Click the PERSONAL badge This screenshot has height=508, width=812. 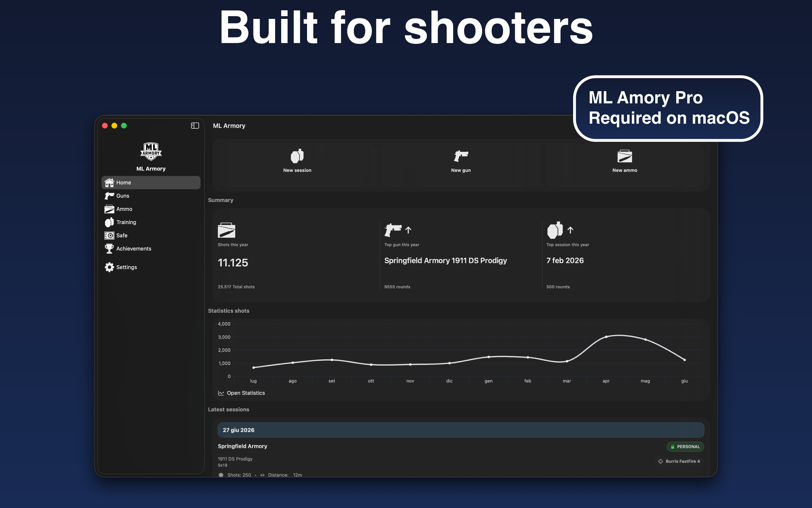pos(685,446)
